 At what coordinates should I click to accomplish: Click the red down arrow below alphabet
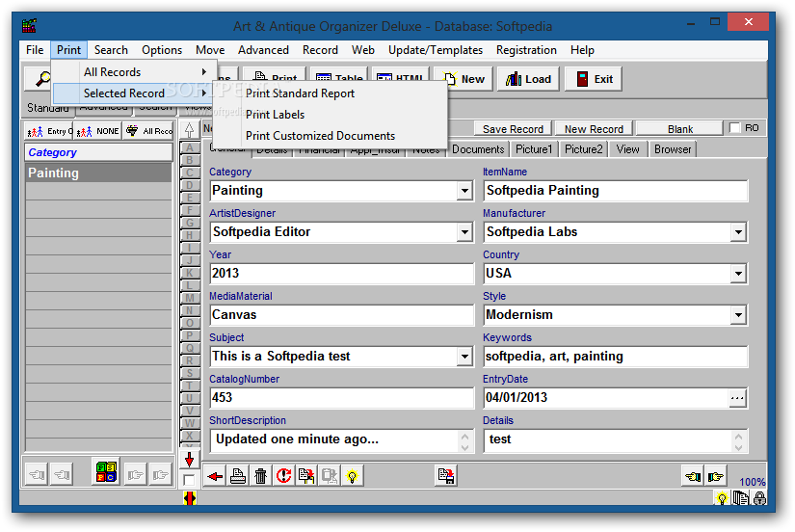click(189, 460)
